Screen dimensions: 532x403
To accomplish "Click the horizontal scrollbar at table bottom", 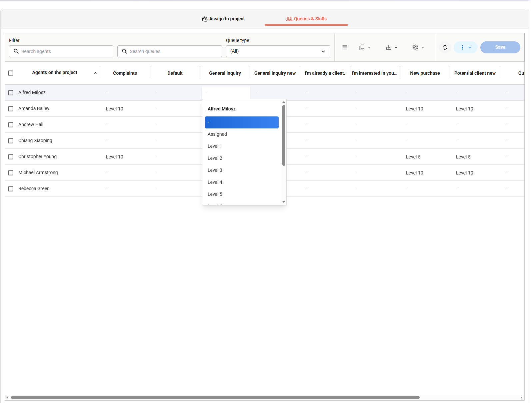I will click(x=215, y=397).
